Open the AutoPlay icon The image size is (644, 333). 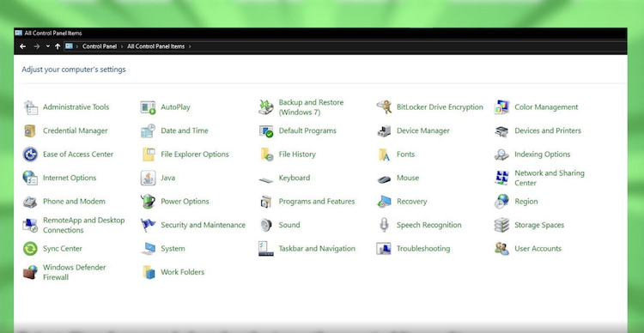tap(148, 107)
